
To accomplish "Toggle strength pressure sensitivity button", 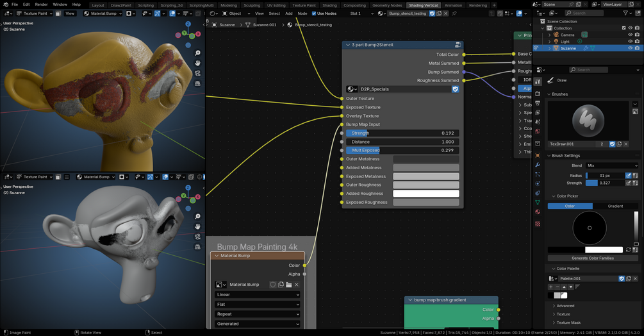I will click(x=629, y=183).
